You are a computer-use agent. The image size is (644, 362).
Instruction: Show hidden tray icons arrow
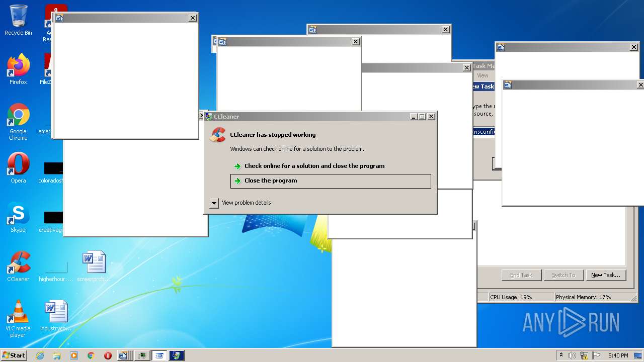coord(561,355)
